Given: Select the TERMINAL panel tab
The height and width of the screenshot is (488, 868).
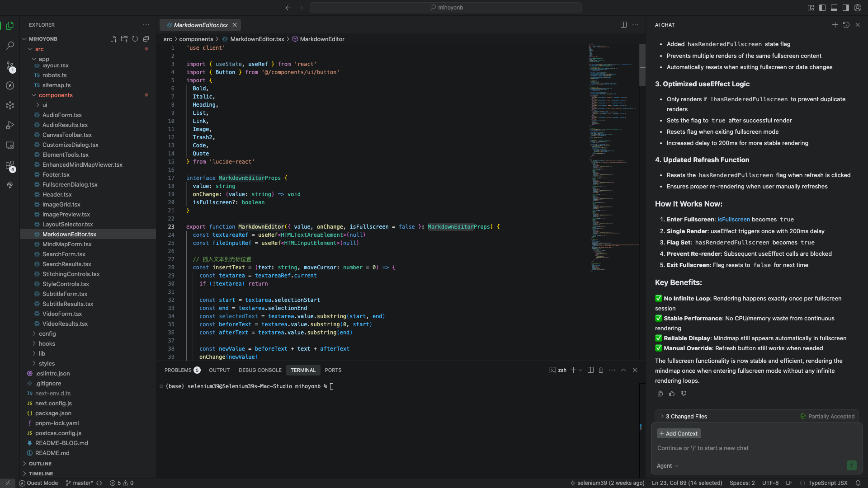Looking at the screenshot, I should (x=303, y=370).
